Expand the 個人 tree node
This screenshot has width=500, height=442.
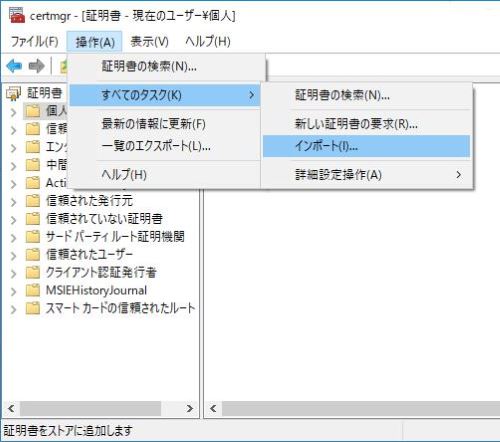pyautogui.click(x=13, y=112)
